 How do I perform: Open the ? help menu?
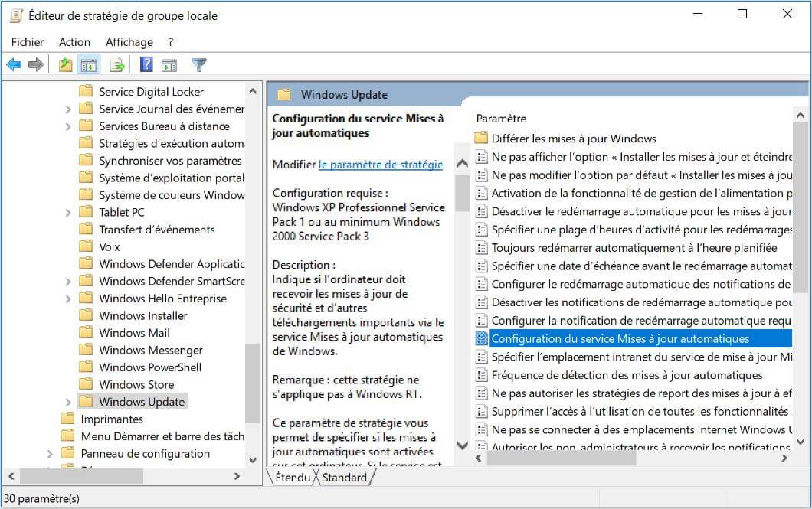click(170, 42)
